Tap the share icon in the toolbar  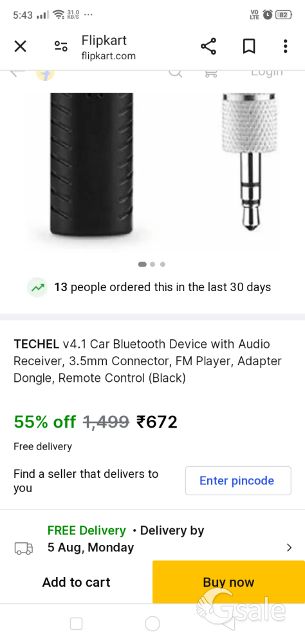[x=208, y=46]
